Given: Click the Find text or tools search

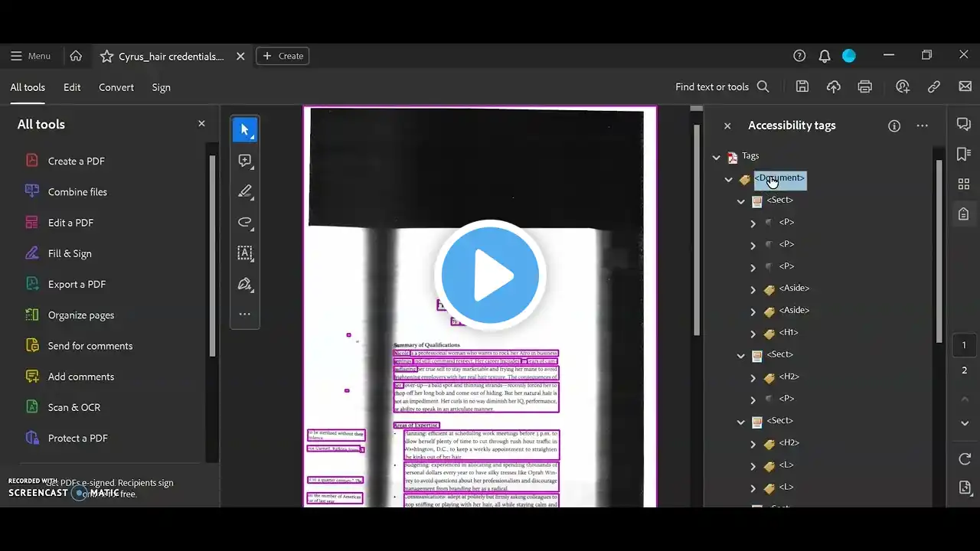Looking at the screenshot, I should tap(722, 87).
